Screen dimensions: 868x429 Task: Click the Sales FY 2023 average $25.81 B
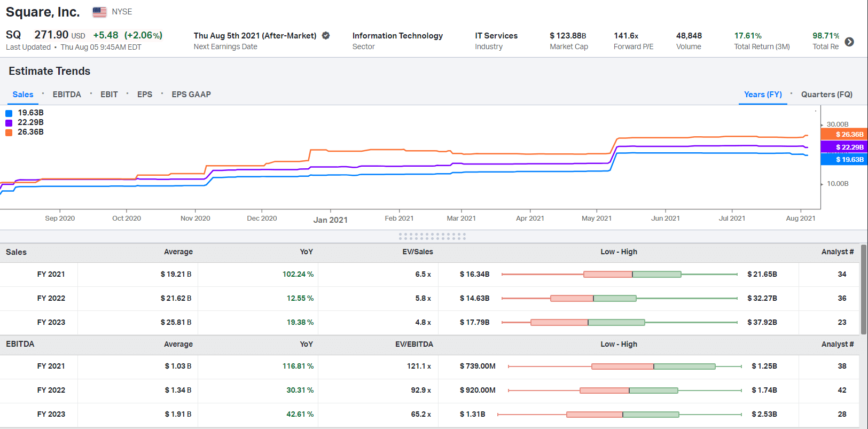tap(176, 322)
